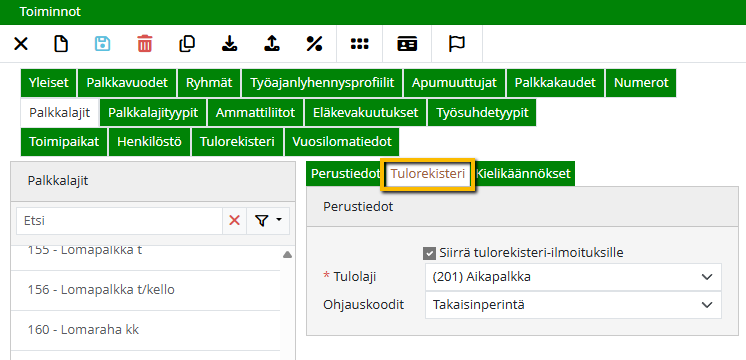Click the Etsi search field
Image resolution: width=746 pixels, height=360 pixels.
click(x=119, y=221)
